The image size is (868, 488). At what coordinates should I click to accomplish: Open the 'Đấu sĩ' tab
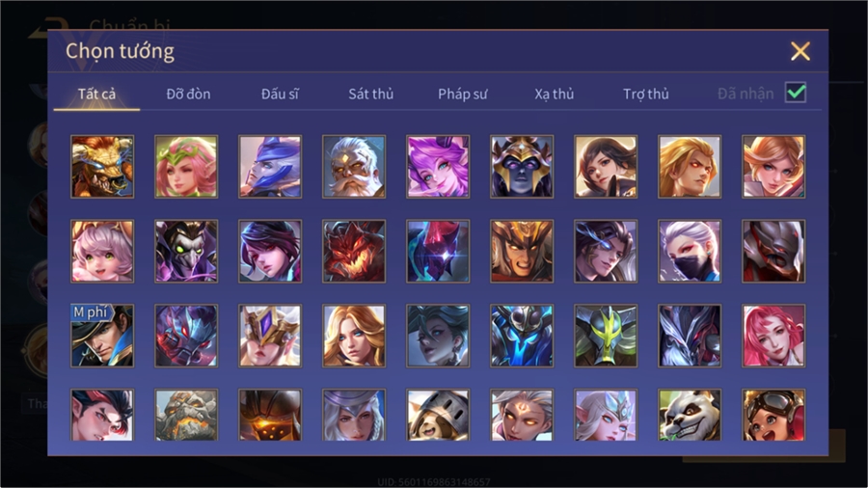(x=280, y=95)
